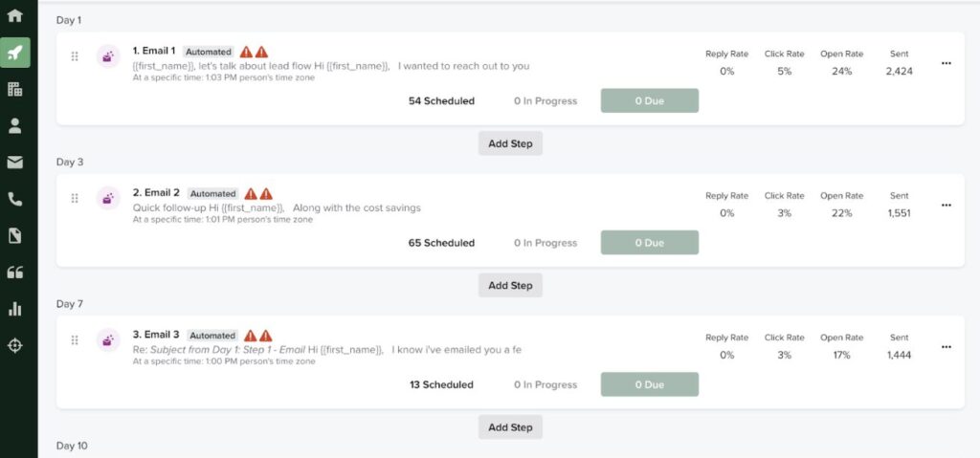
Task: Open the Home icon in sidebar
Action: [x=15, y=15]
